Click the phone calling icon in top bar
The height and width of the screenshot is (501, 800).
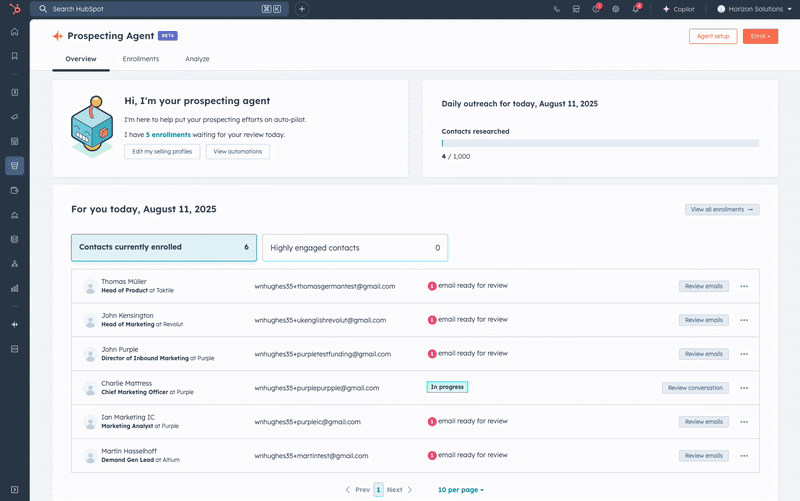(557, 9)
